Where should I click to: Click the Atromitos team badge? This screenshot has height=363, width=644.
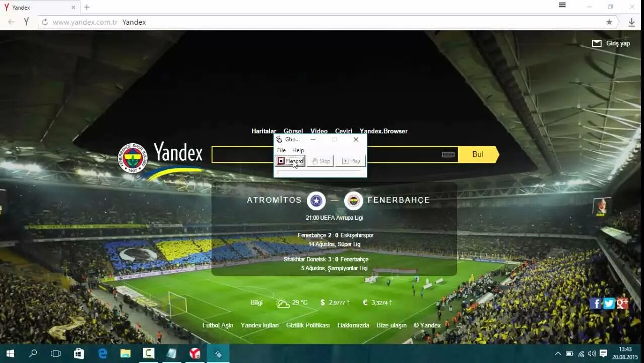click(x=316, y=201)
